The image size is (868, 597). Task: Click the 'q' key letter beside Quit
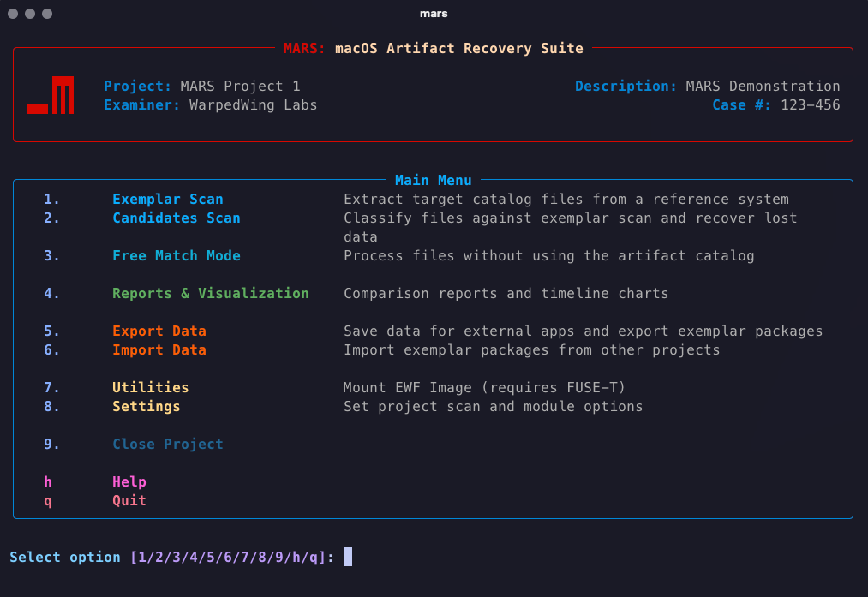pos(48,501)
